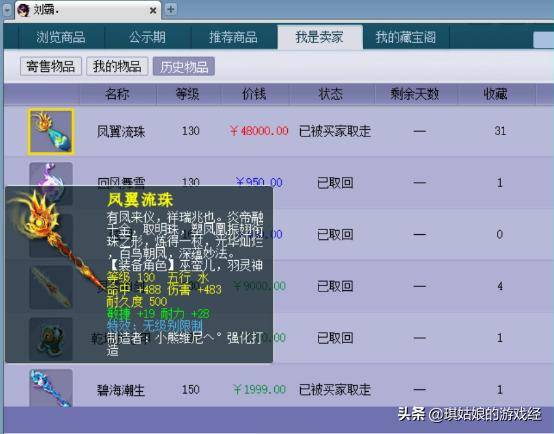Click the price ￥1999.00

pyautogui.click(x=259, y=389)
